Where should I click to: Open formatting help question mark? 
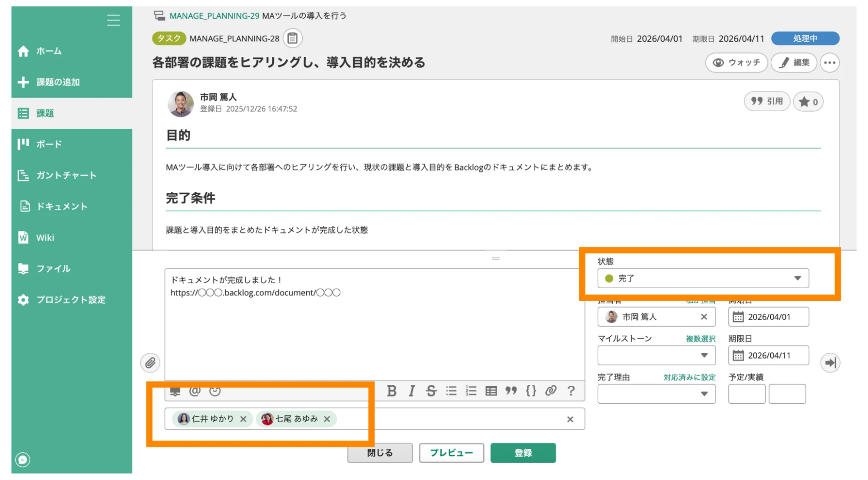[571, 391]
